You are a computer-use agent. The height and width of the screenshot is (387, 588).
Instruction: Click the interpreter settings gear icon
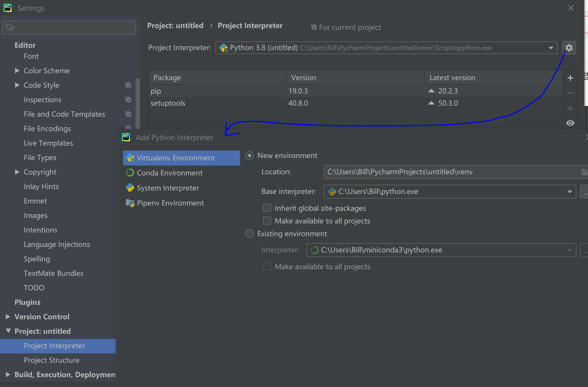pos(569,48)
